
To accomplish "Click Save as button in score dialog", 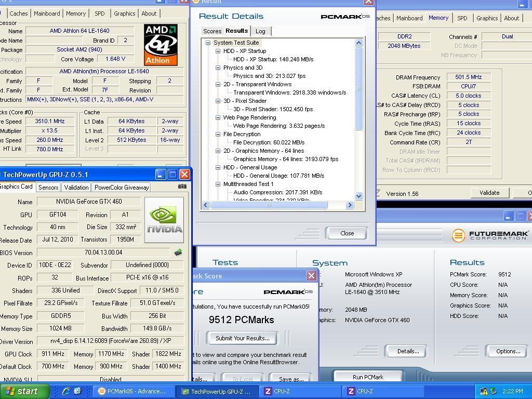I will pos(291,379).
